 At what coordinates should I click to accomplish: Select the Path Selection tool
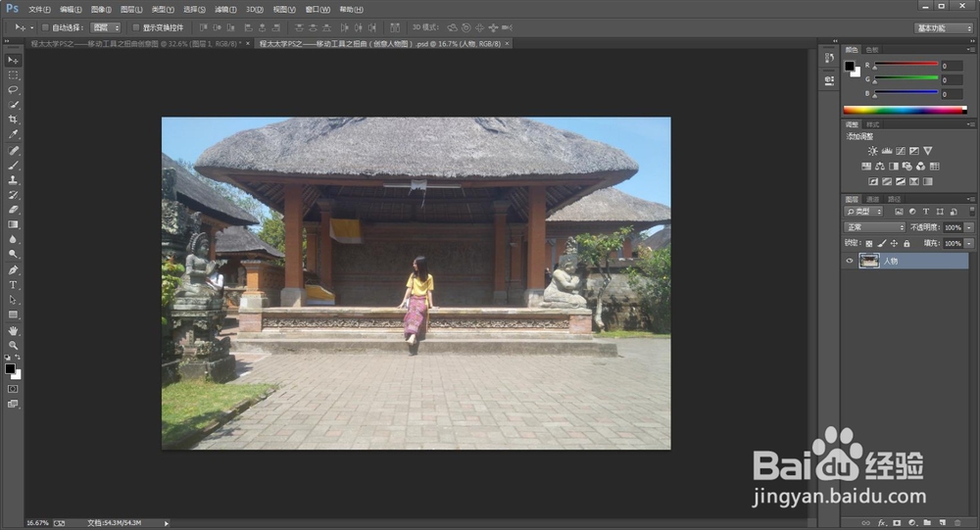coord(13,300)
